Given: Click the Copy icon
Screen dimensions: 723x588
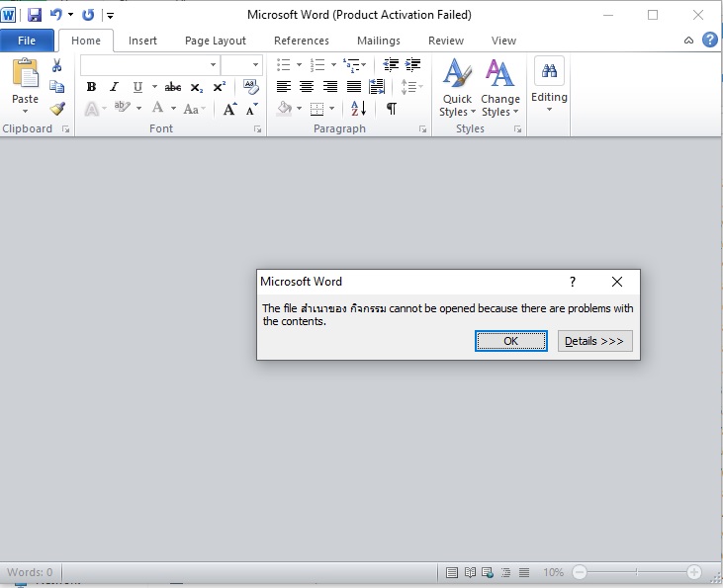Looking at the screenshot, I should [56, 87].
